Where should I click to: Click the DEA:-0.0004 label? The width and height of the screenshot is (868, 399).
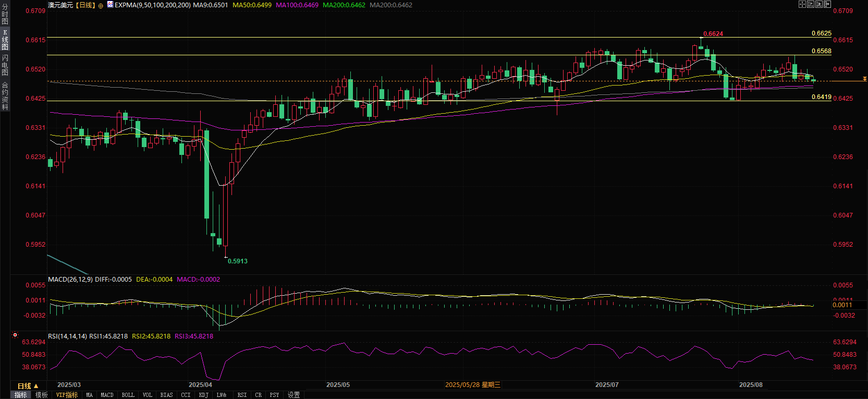(x=154, y=280)
